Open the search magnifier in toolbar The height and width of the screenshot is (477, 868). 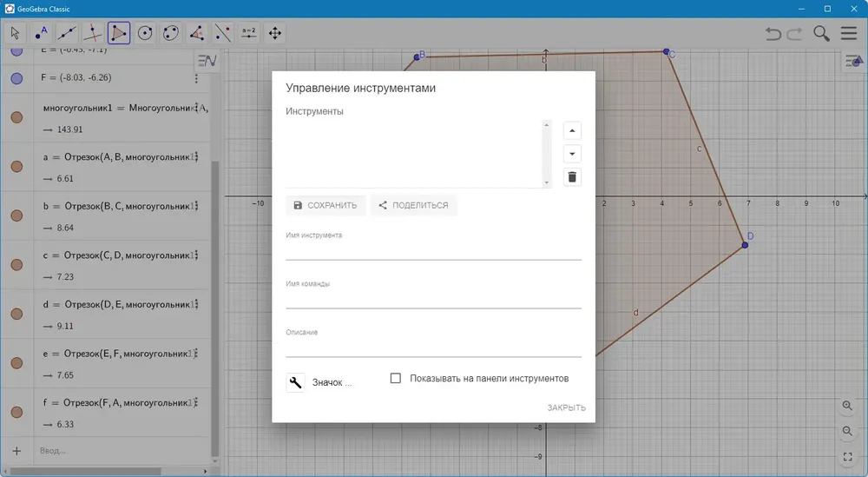tap(821, 33)
